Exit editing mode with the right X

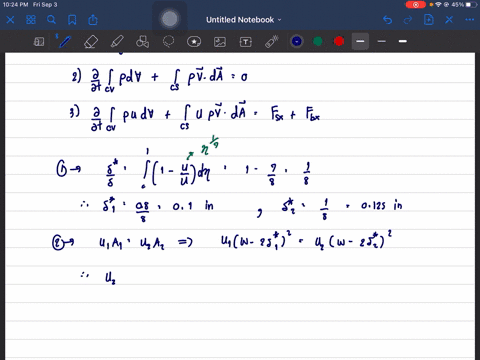click(x=449, y=20)
